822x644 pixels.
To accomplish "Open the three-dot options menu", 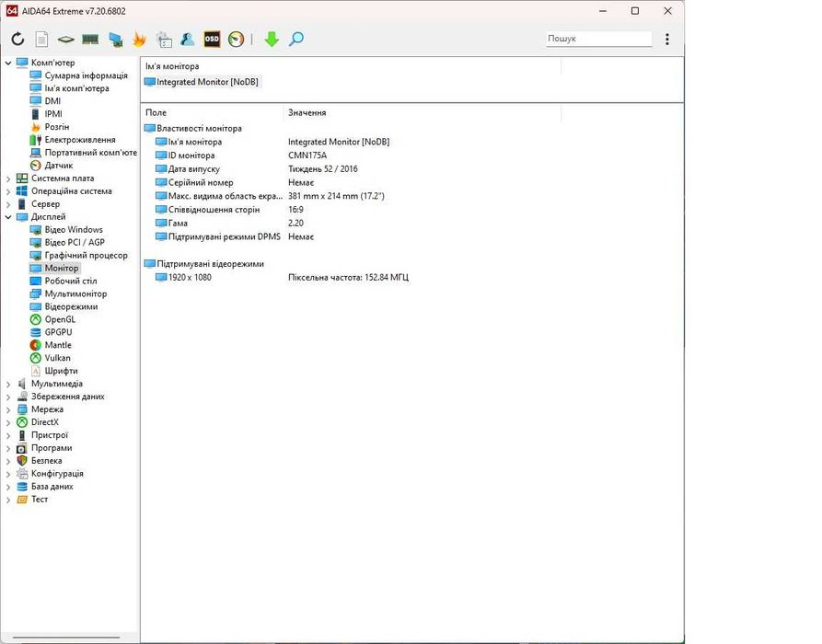I will tap(666, 40).
